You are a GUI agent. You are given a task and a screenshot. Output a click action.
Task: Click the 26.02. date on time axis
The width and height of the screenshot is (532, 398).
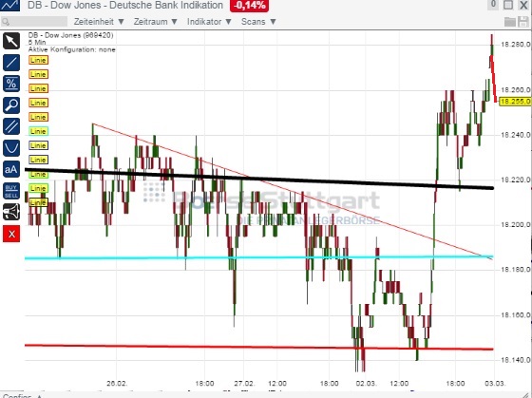point(117,384)
